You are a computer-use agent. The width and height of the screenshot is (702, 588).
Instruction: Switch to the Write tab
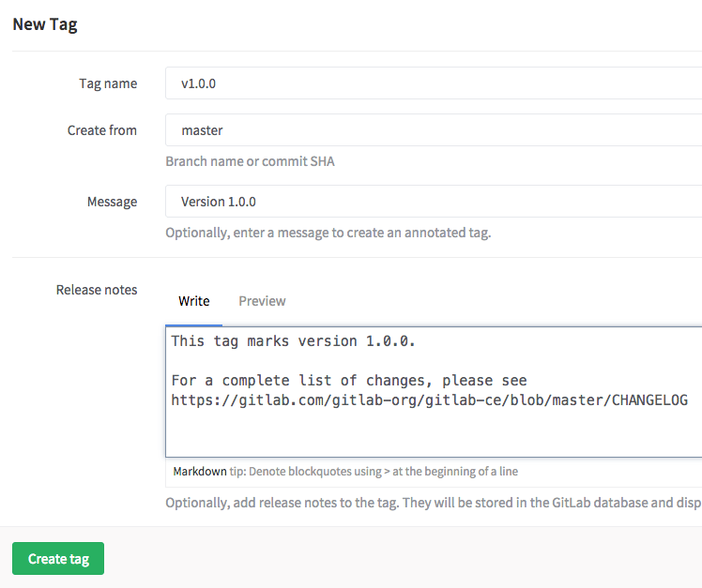coord(194,301)
